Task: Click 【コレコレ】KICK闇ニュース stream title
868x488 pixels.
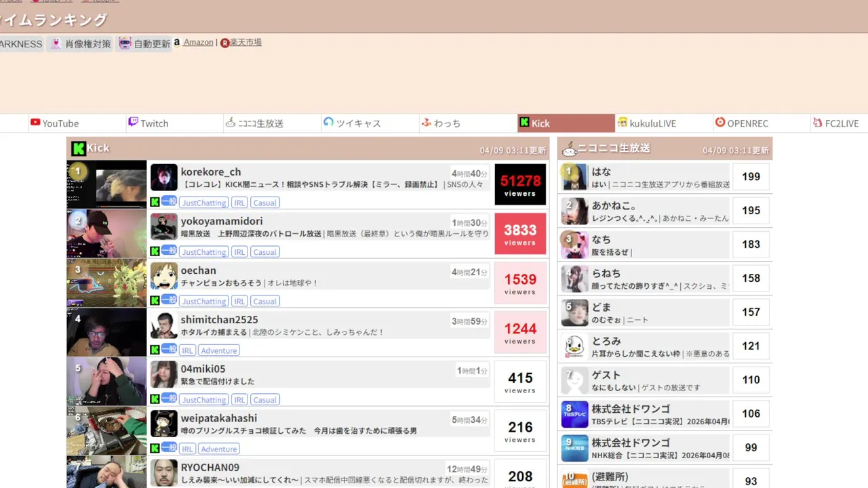Action: click(x=311, y=184)
